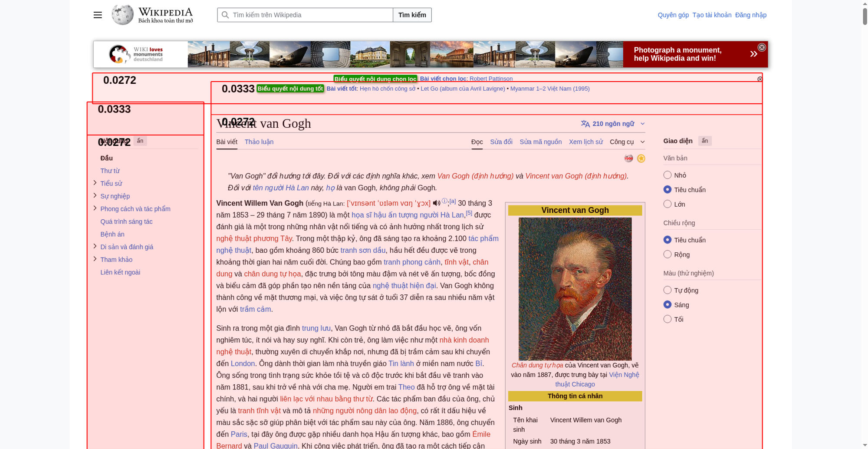
Task: Jump to Liên kết ngoài section
Action: coord(120,272)
